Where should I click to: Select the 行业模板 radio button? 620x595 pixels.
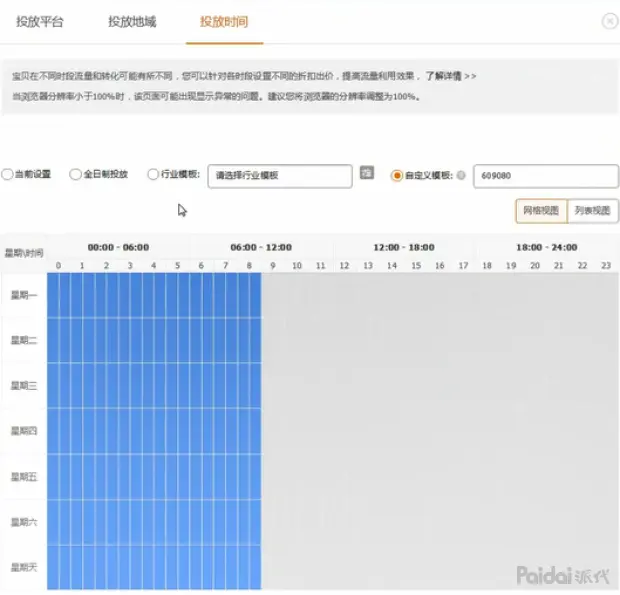pos(153,174)
